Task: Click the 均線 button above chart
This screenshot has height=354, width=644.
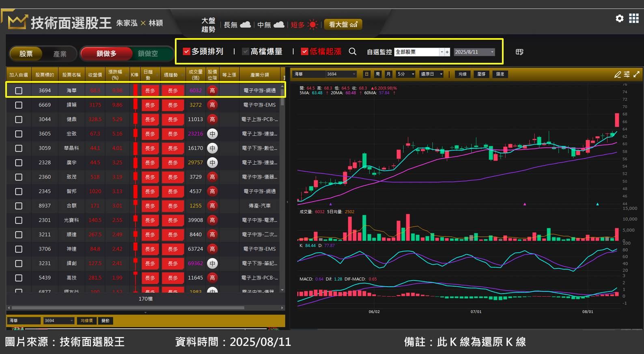Action: tap(462, 74)
